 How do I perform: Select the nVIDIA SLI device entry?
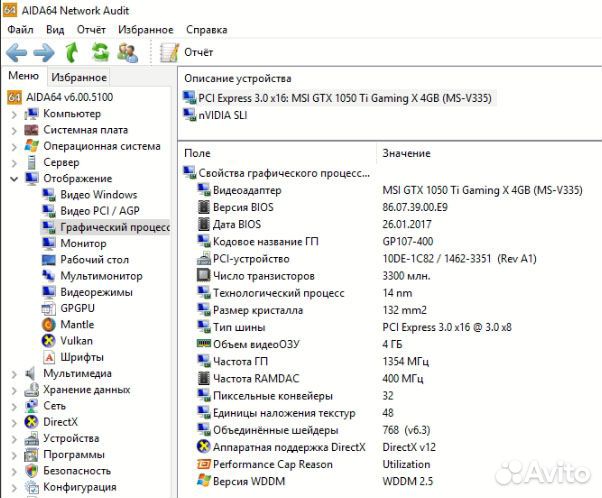(216, 115)
